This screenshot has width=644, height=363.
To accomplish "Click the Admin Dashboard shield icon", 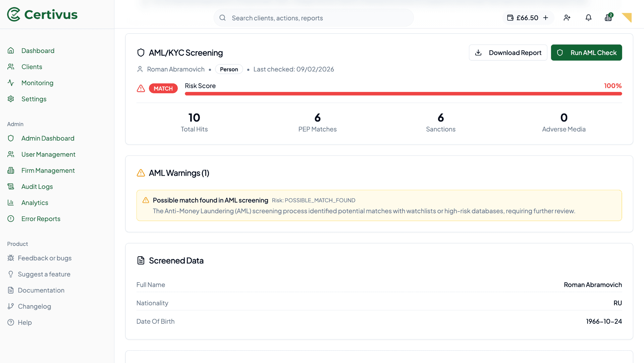I will (11, 138).
